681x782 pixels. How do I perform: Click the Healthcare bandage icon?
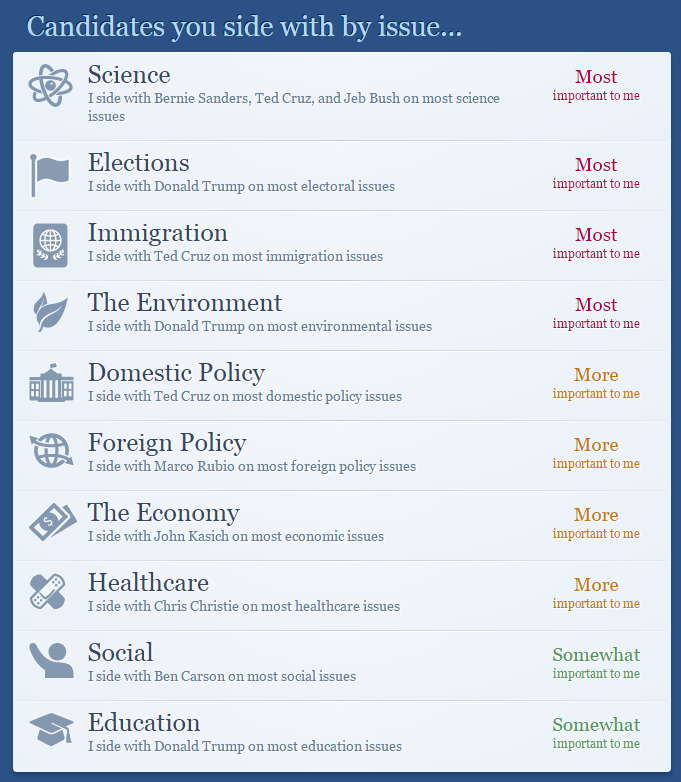(49, 592)
